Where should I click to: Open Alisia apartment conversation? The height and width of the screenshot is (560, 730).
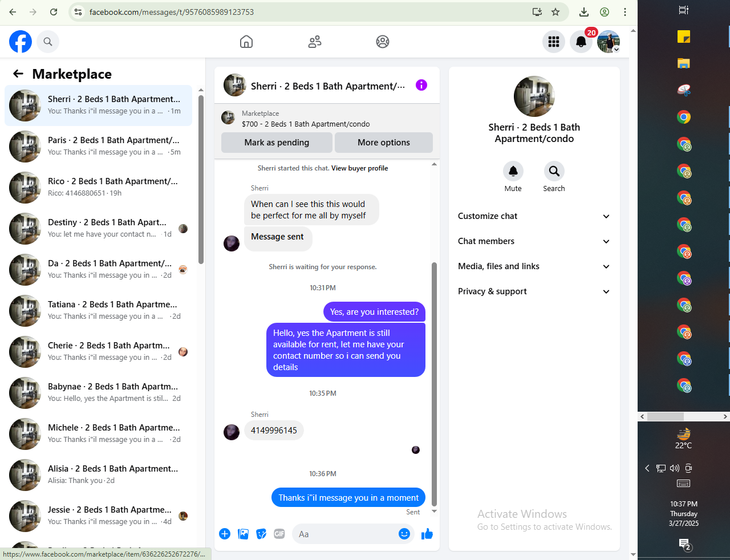click(x=98, y=474)
